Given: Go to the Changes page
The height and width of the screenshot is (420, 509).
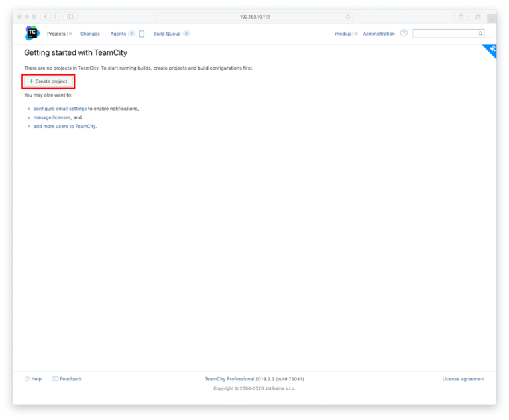Looking at the screenshot, I should click(90, 34).
